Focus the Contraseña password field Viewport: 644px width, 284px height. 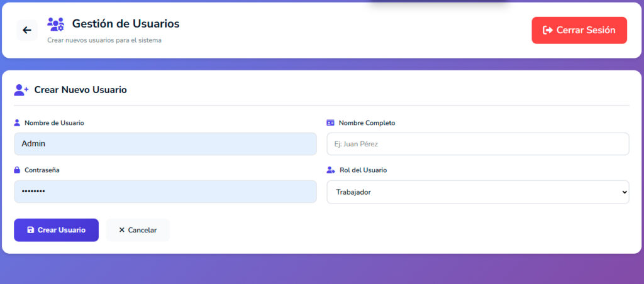(x=165, y=192)
